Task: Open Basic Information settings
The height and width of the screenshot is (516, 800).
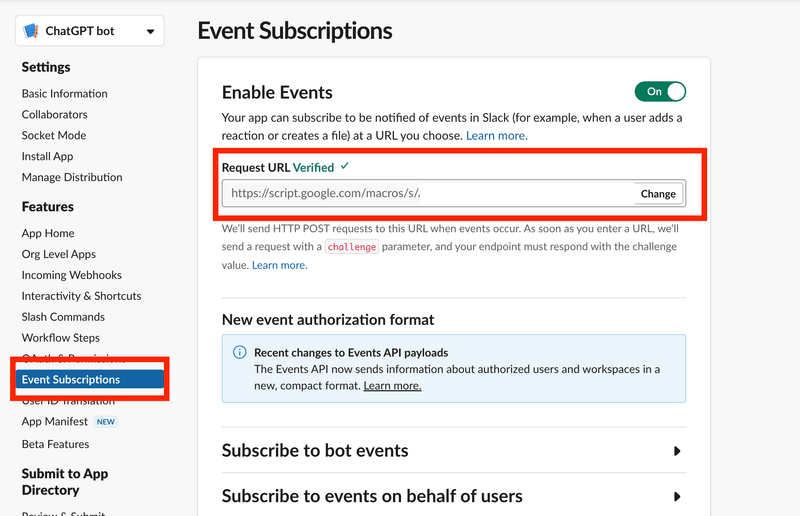Action: [64, 93]
